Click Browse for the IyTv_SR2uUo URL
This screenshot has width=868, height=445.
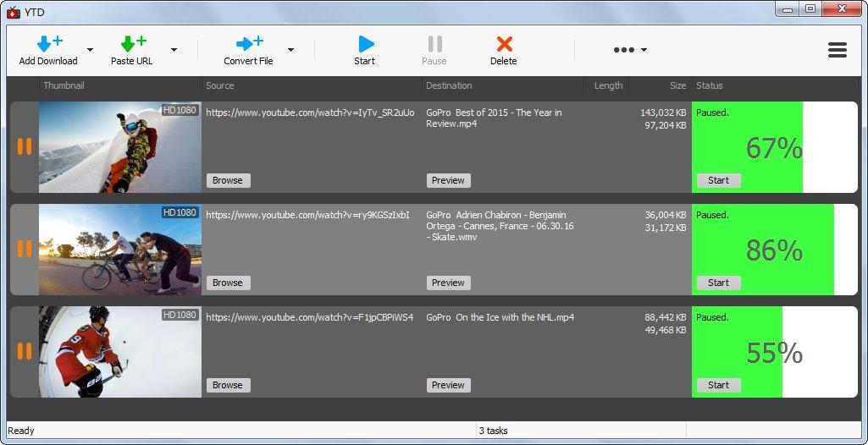[x=228, y=180]
